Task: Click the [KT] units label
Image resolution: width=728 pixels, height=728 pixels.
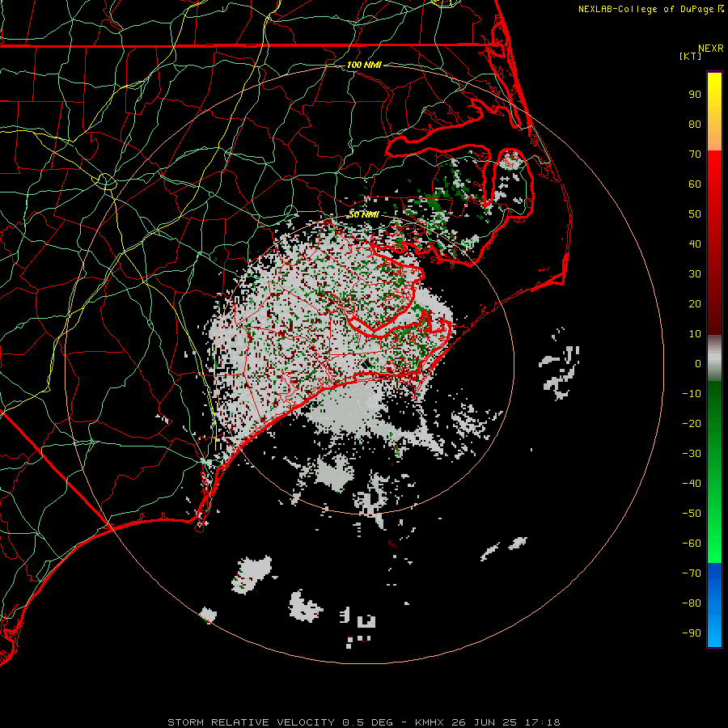Action: (x=691, y=56)
